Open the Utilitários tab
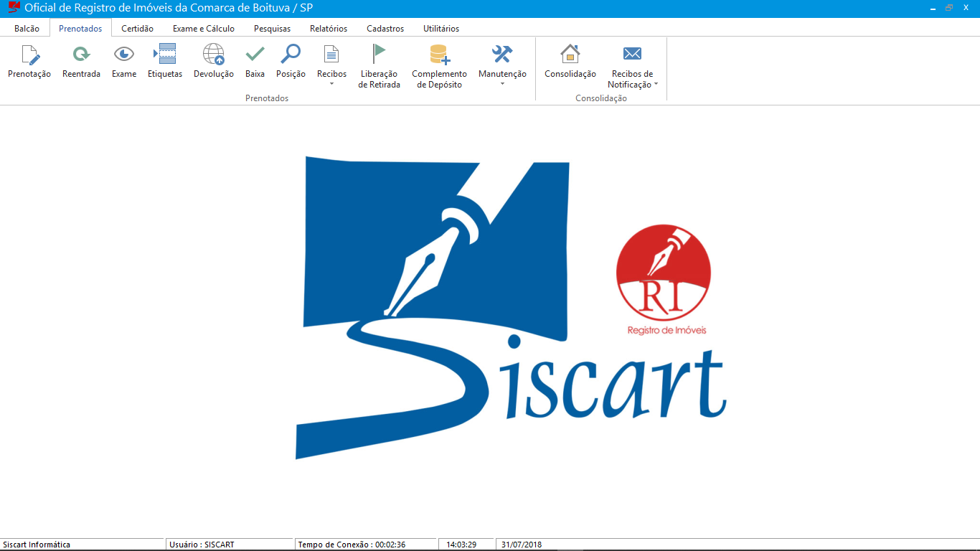 pyautogui.click(x=441, y=29)
